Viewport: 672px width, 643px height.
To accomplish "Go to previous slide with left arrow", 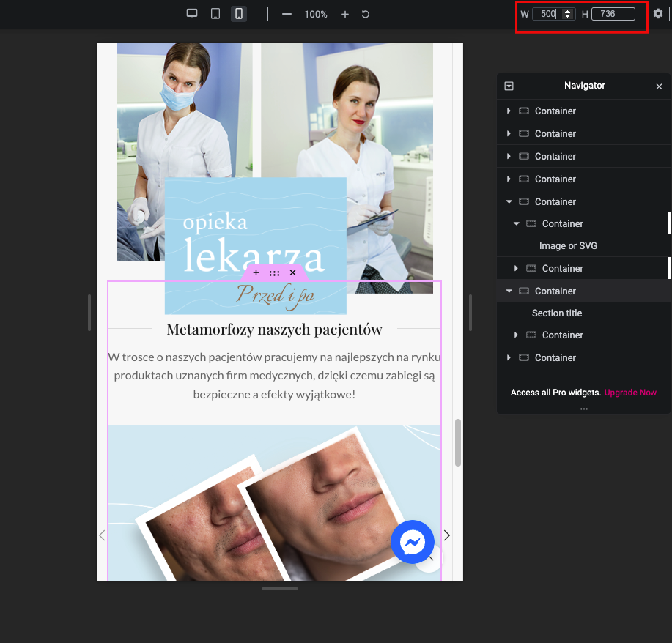I will [102, 535].
